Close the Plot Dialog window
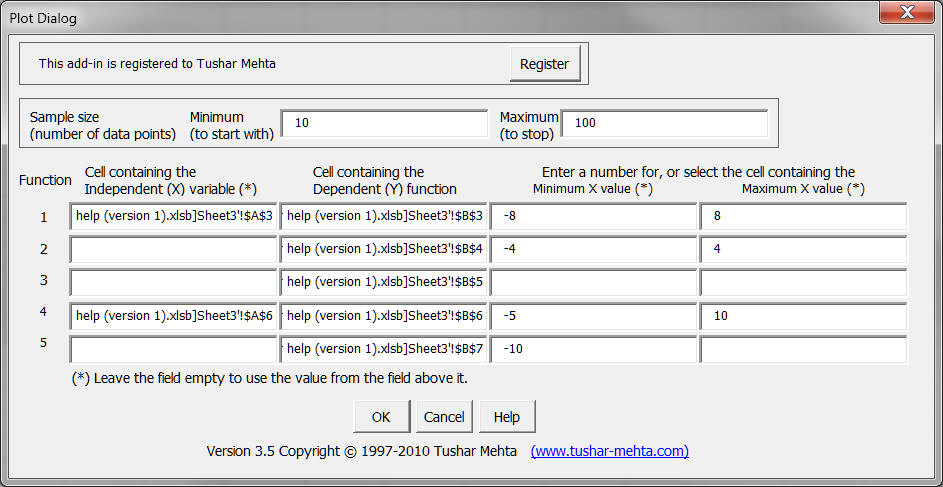Viewport: 943px width, 487px height. (x=906, y=13)
